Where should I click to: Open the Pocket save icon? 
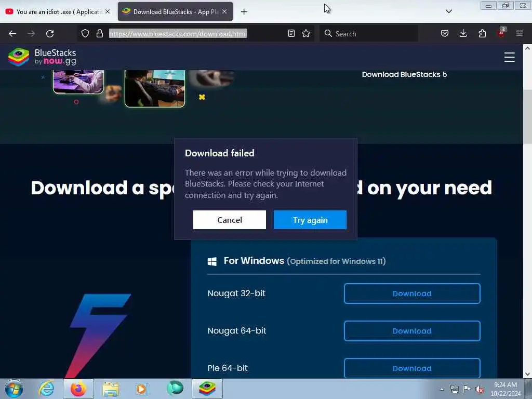tap(445, 33)
